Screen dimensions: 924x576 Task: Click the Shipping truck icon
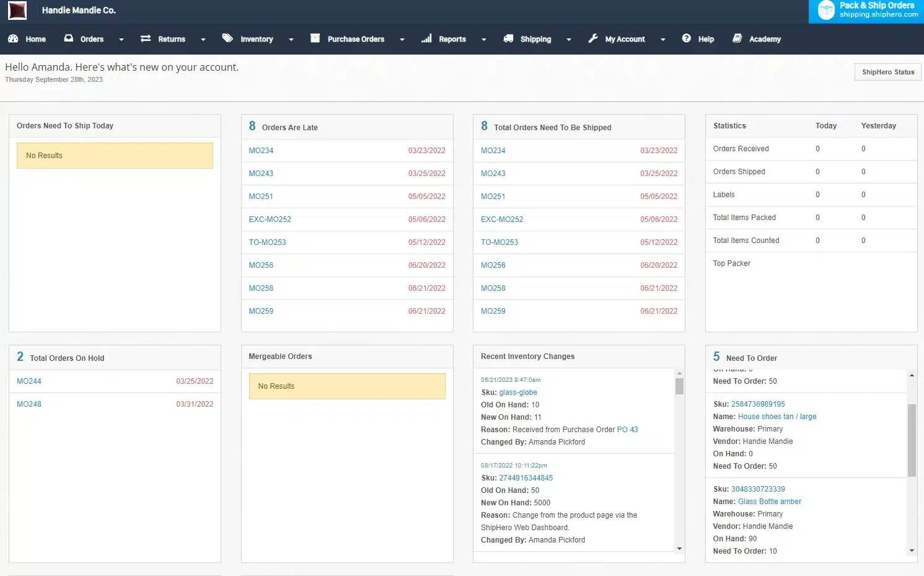(508, 38)
